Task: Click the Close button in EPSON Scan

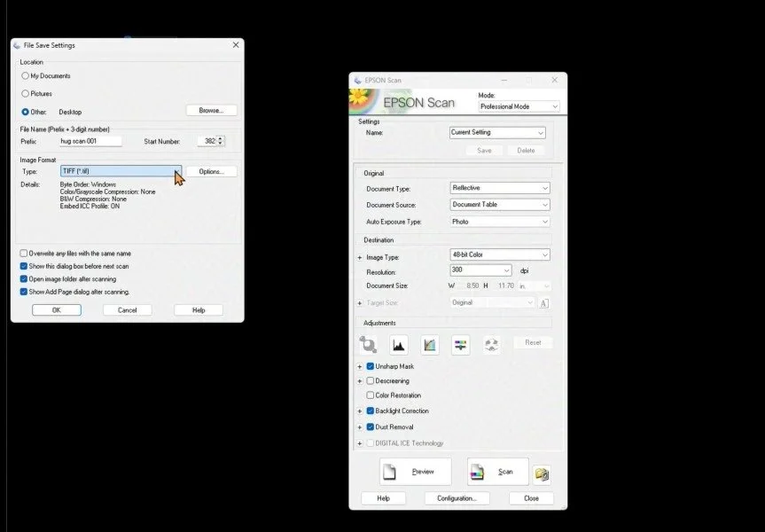Action: tap(531, 498)
